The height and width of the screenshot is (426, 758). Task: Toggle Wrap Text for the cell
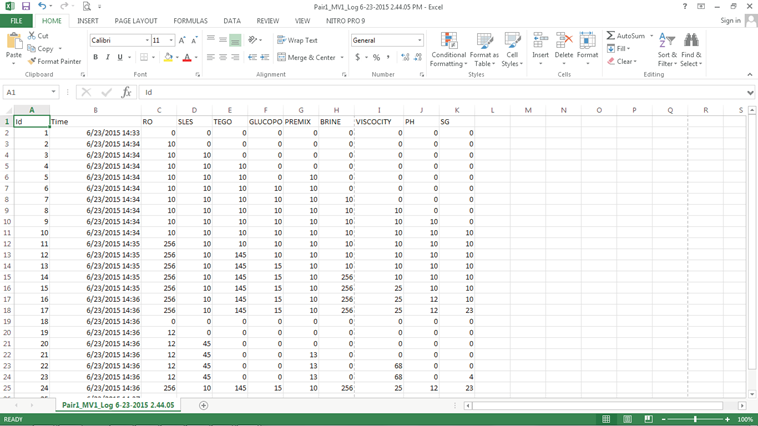coord(297,40)
